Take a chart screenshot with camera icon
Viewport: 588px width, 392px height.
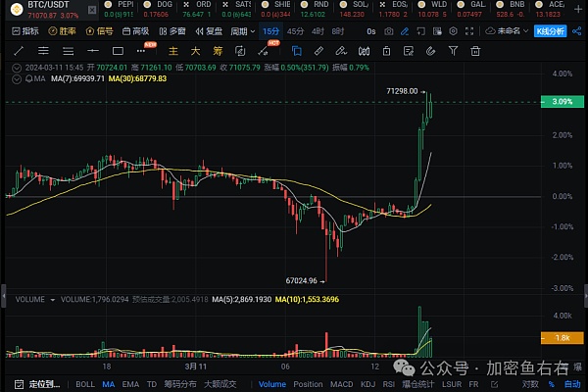pyautogui.click(x=389, y=31)
